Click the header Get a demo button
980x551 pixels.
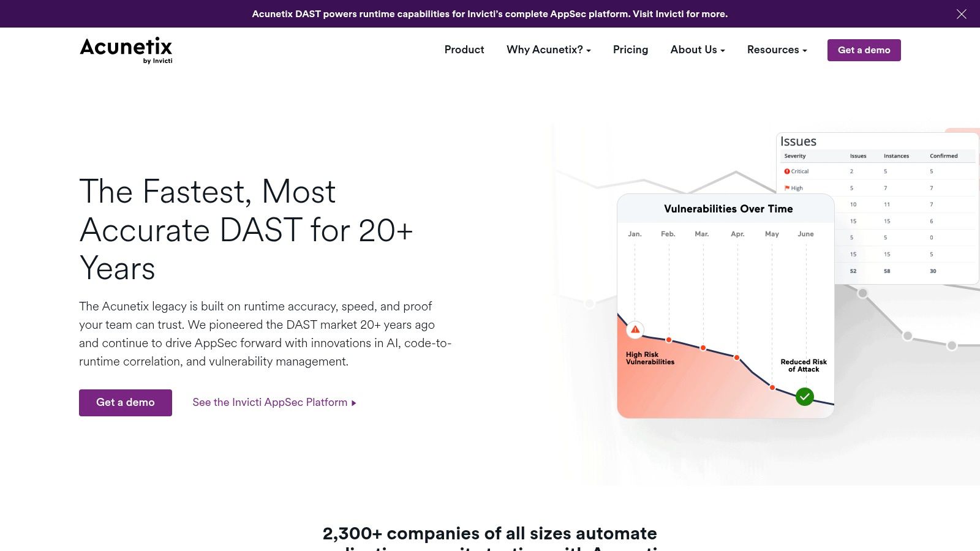864,50
